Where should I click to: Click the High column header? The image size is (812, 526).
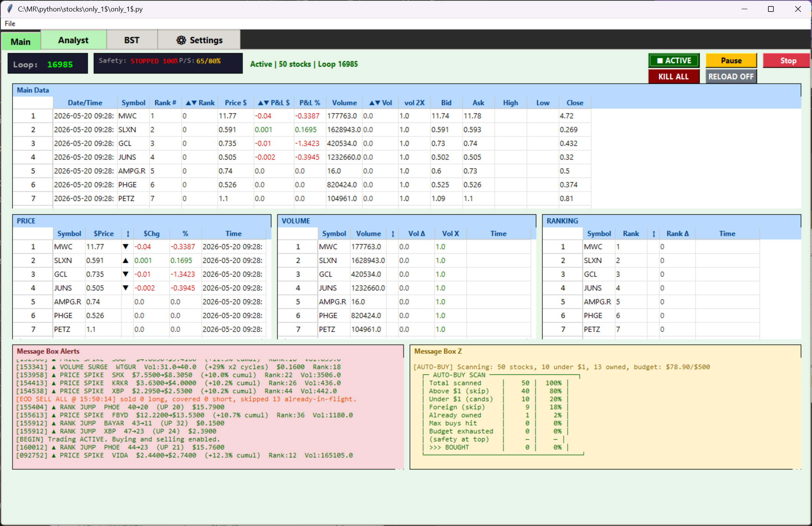click(x=510, y=103)
